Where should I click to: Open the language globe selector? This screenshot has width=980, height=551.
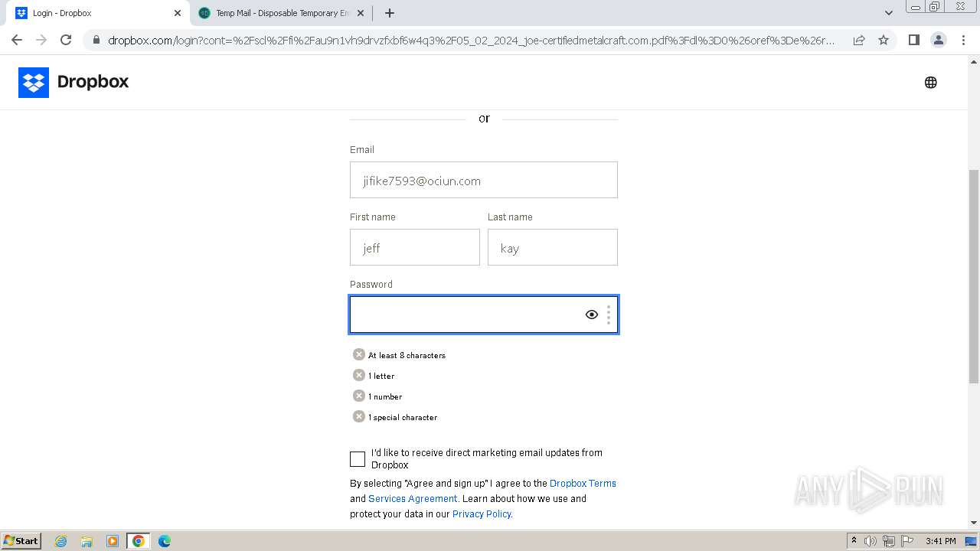tap(931, 83)
